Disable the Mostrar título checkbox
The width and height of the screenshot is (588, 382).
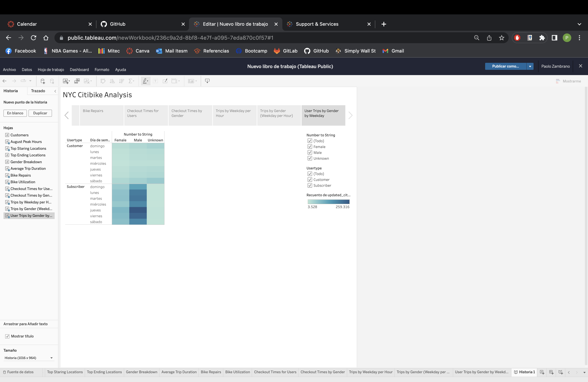pyautogui.click(x=7, y=336)
